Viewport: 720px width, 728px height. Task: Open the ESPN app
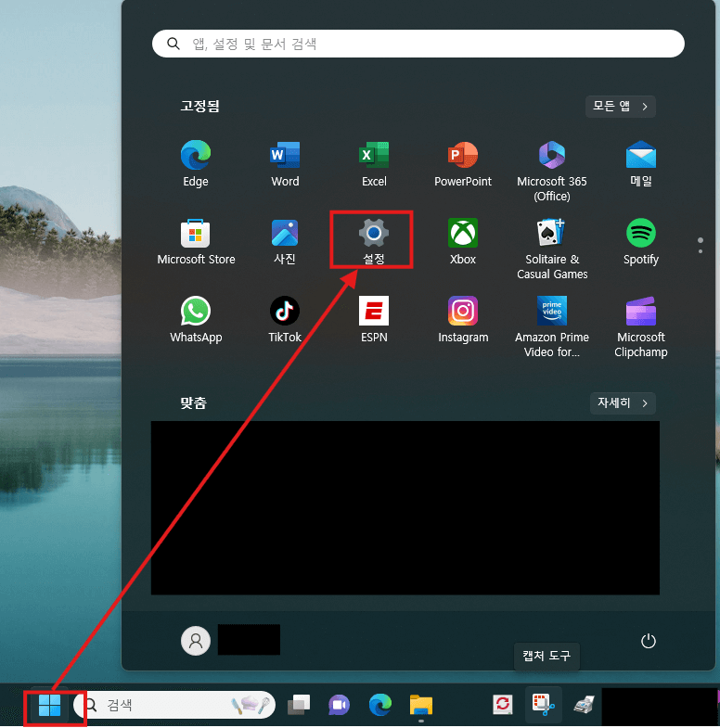point(374,319)
